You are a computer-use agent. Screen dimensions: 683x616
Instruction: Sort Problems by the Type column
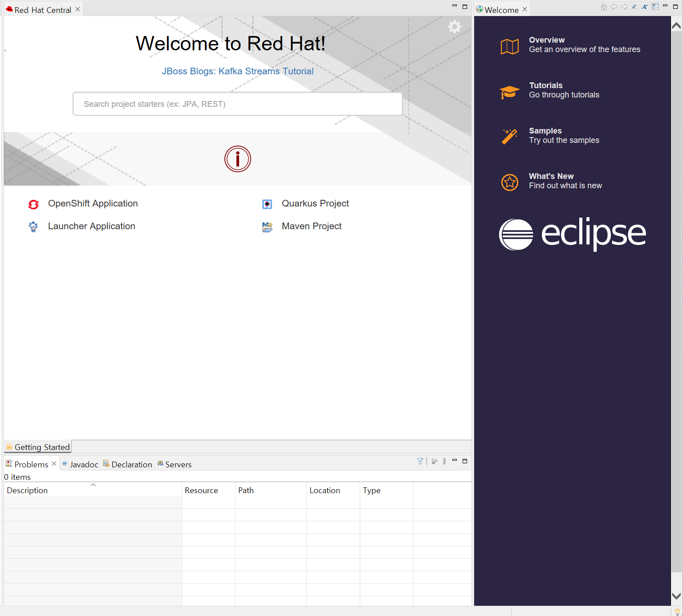click(386, 490)
